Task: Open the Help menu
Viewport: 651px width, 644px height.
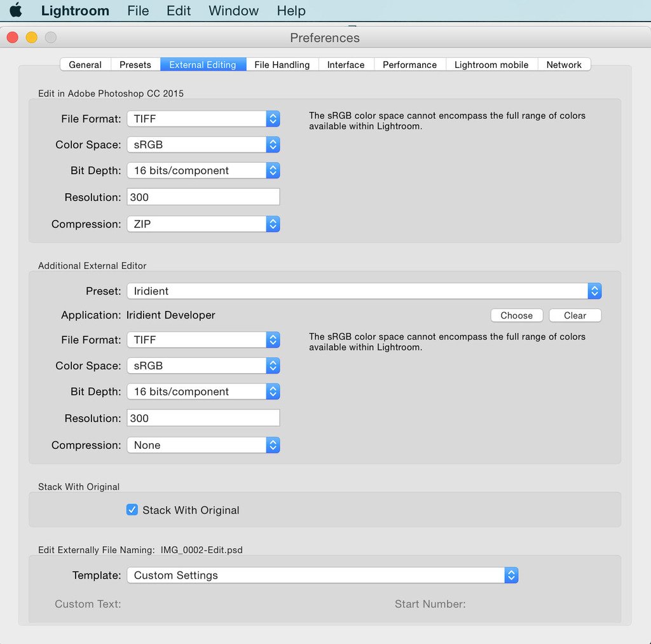Action: pos(291,11)
